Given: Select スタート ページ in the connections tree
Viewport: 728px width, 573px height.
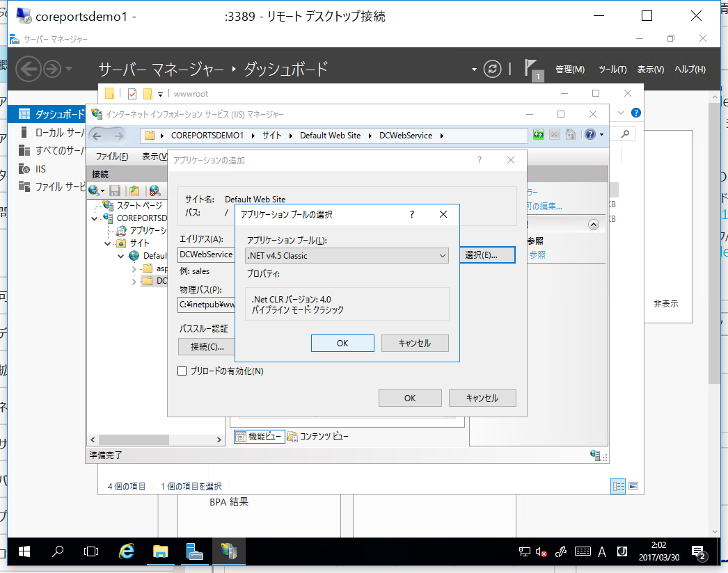Looking at the screenshot, I should pos(139,206).
